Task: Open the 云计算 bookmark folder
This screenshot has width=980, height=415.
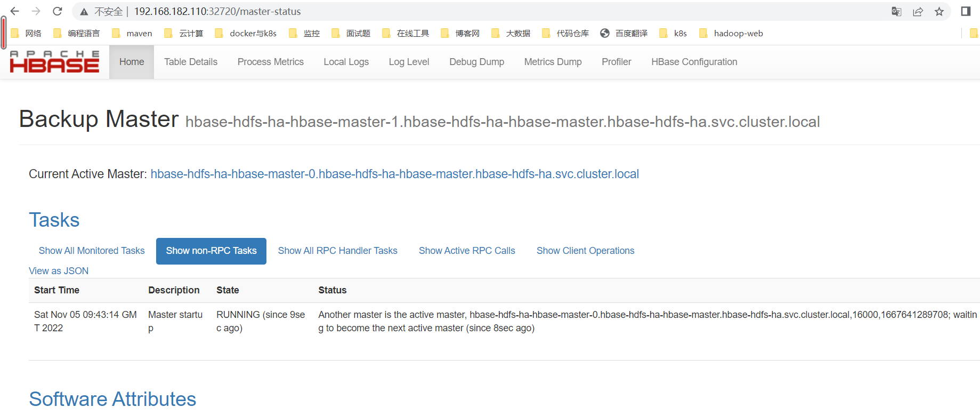Action: pos(184,33)
